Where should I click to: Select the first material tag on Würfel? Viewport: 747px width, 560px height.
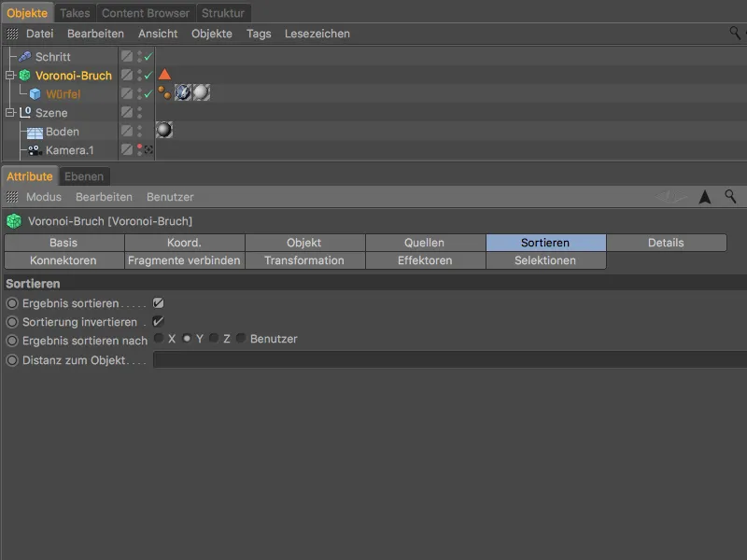point(182,92)
